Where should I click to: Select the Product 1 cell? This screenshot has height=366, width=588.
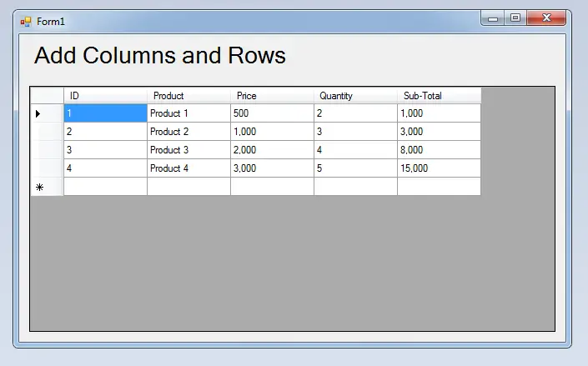tap(188, 113)
